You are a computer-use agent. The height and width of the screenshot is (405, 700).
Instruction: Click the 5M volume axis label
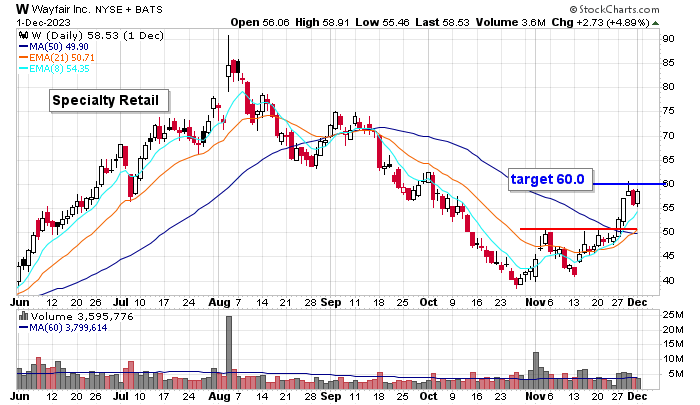coord(675,374)
